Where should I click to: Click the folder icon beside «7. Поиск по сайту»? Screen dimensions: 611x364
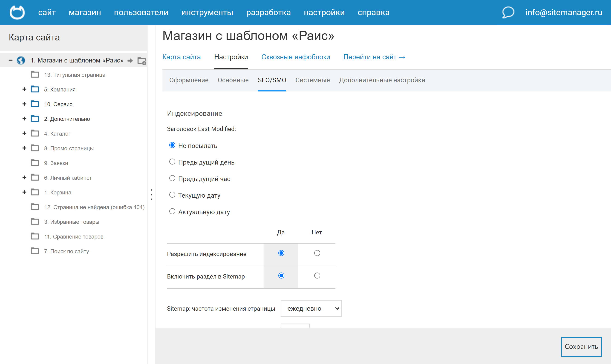(x=35, y=251)
